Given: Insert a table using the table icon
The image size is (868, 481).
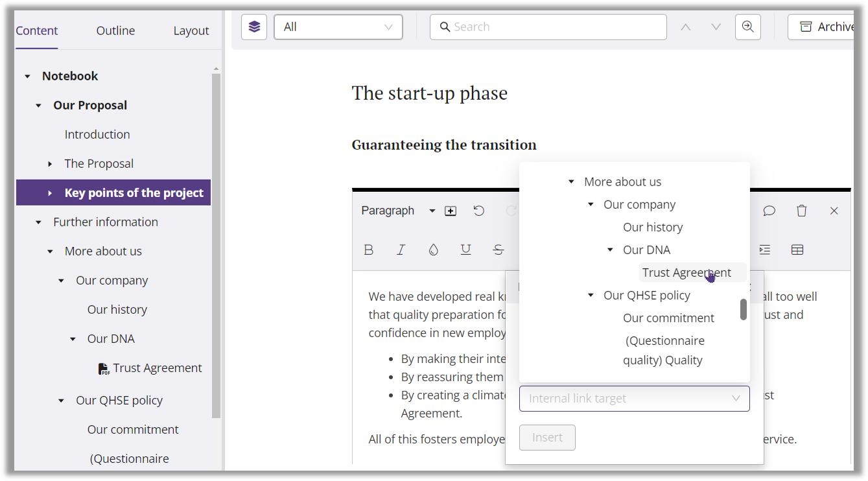Looking at the screenshot, I should click(x=797, y=250).
